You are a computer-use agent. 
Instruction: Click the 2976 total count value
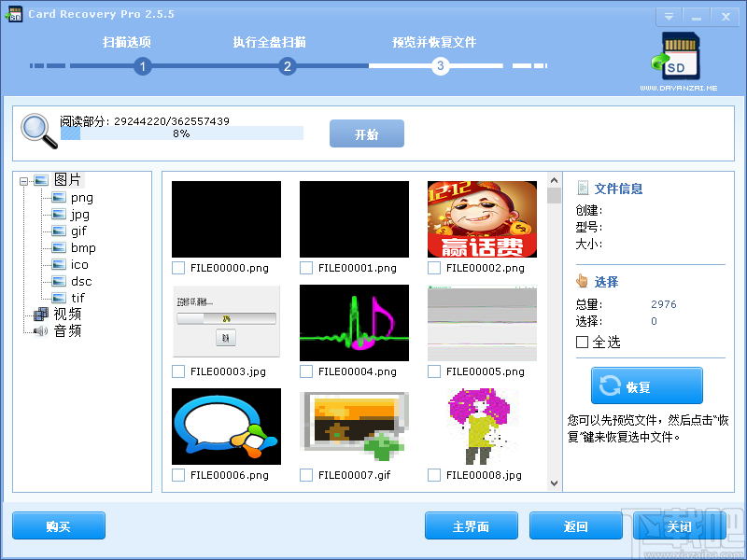click(664, 304)
